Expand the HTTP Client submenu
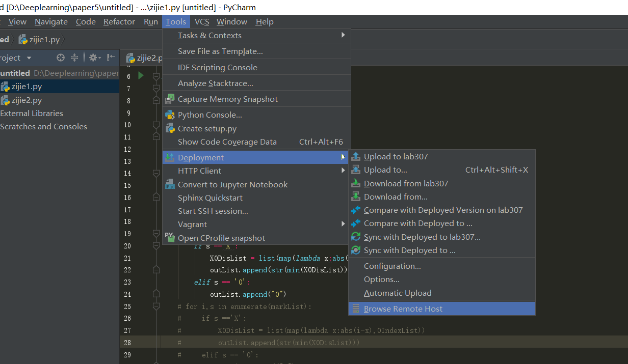 coord(343,171)
